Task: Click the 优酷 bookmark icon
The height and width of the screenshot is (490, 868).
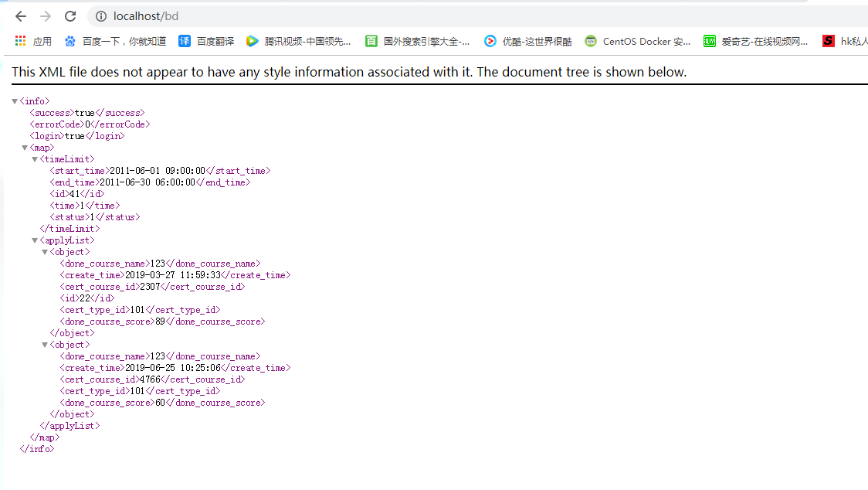Action: (x=489, y=41)
